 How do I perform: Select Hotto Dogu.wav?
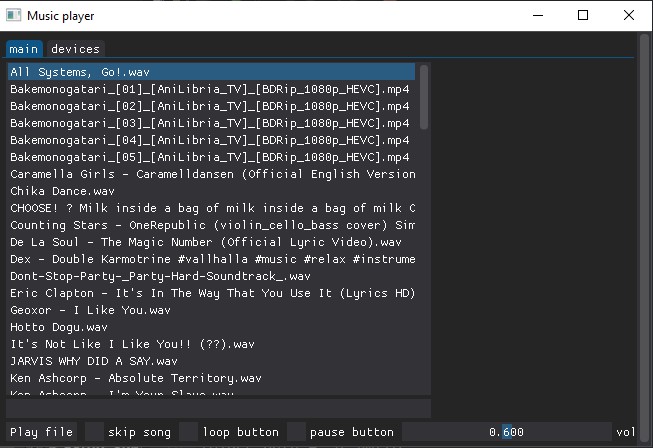[211, 327]
